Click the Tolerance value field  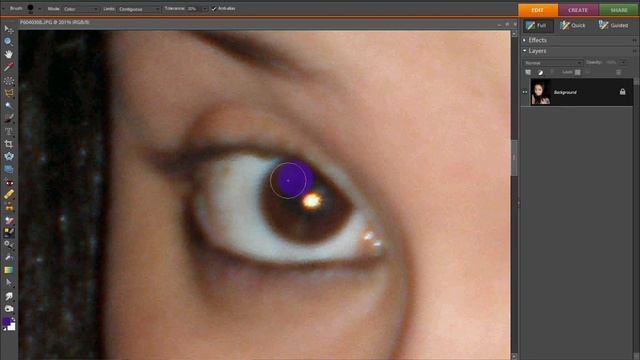tap(193, 9)
